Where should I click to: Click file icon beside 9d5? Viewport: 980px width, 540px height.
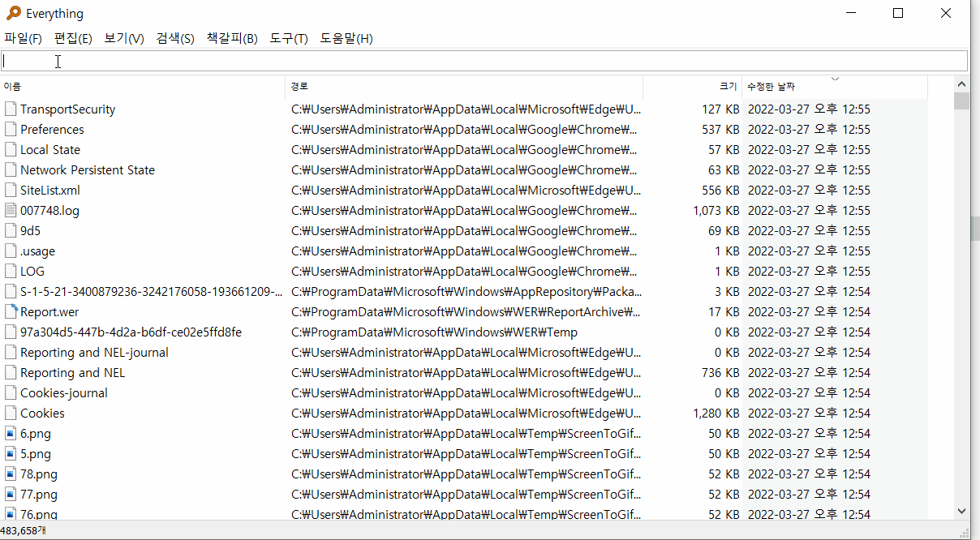[x=11, y=230]
